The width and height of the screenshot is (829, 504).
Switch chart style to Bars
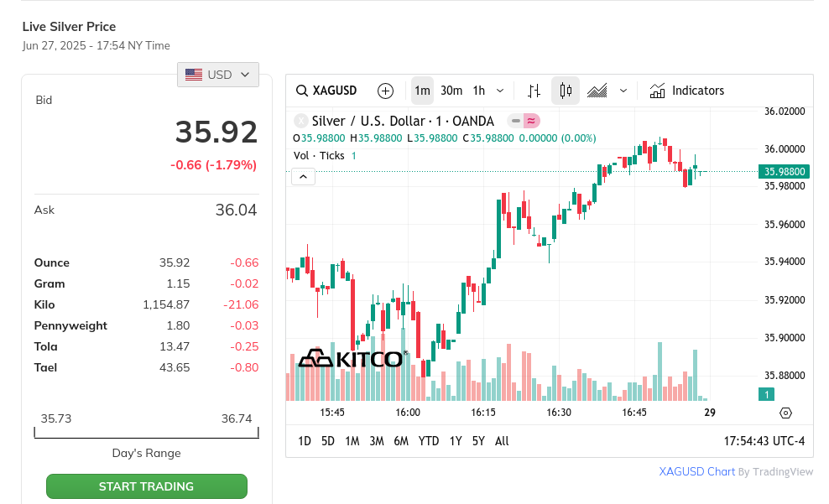(x=534, y=91)
